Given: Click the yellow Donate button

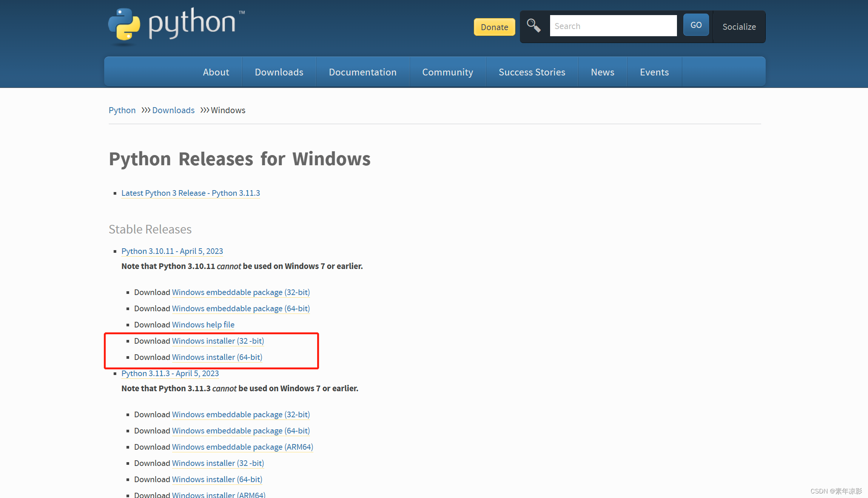Looking at the screenshot, I should coord(494,27).
